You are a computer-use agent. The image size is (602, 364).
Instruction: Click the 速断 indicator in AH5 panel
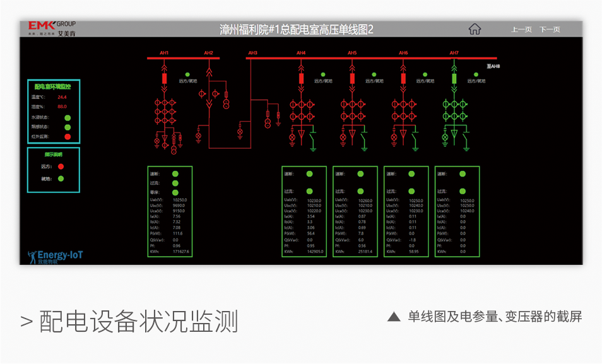(x=360, y=174)
